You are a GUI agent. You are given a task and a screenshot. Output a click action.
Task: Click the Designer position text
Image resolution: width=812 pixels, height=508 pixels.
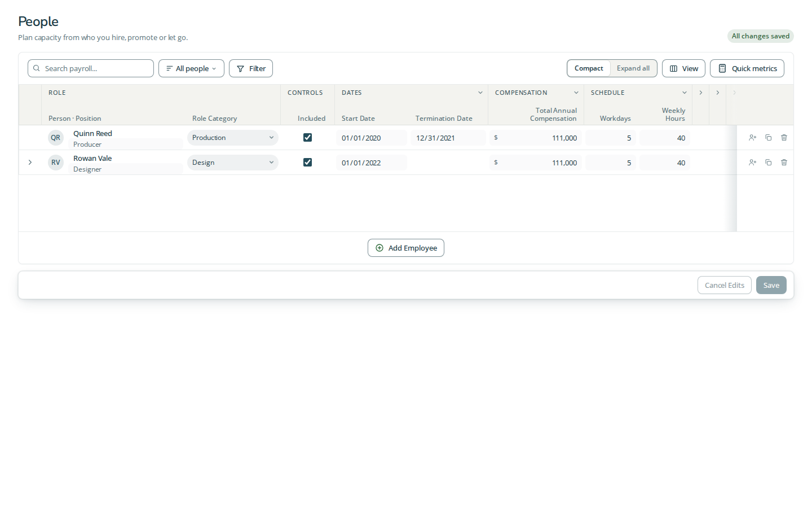click(87, 169)
